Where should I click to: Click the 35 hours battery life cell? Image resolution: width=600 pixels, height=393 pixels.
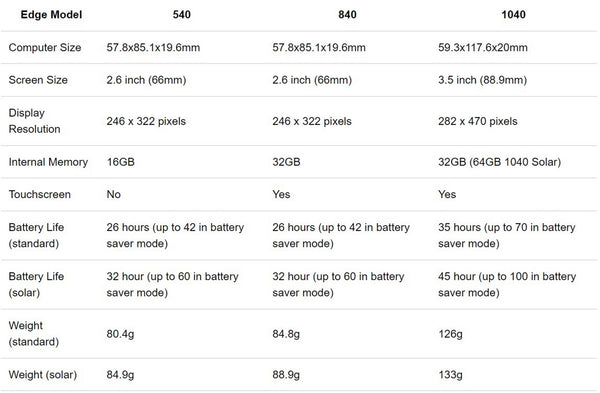point(507,235)
